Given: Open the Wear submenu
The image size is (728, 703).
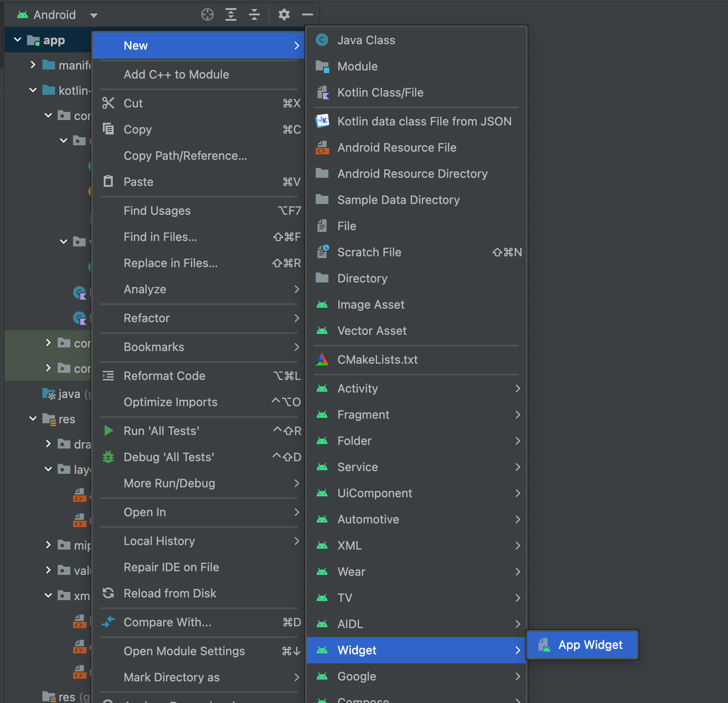Looking at the screenshot, I should click(x=416, y=572).
